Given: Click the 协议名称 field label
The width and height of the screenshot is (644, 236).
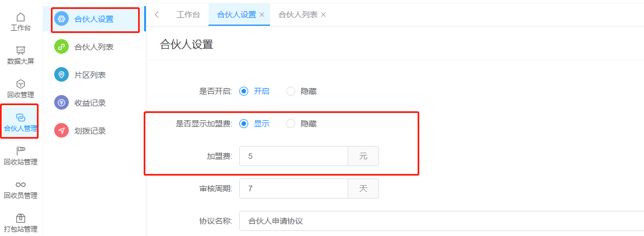Looking at the screenshot, I should (x=216, y=221).
